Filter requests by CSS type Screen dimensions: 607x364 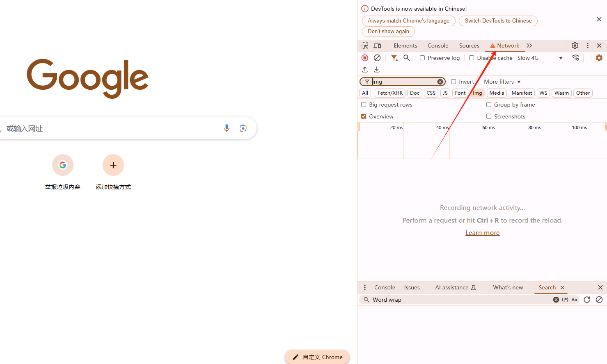(x=431, y=93)
